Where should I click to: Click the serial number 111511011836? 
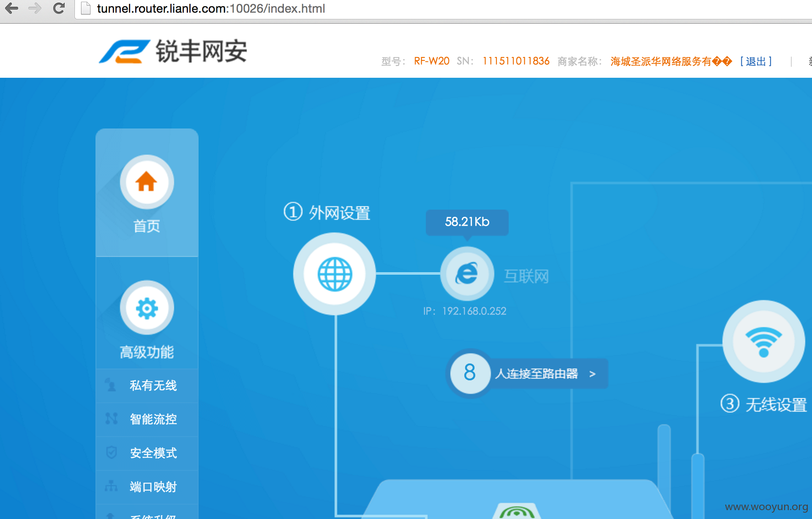516,61
